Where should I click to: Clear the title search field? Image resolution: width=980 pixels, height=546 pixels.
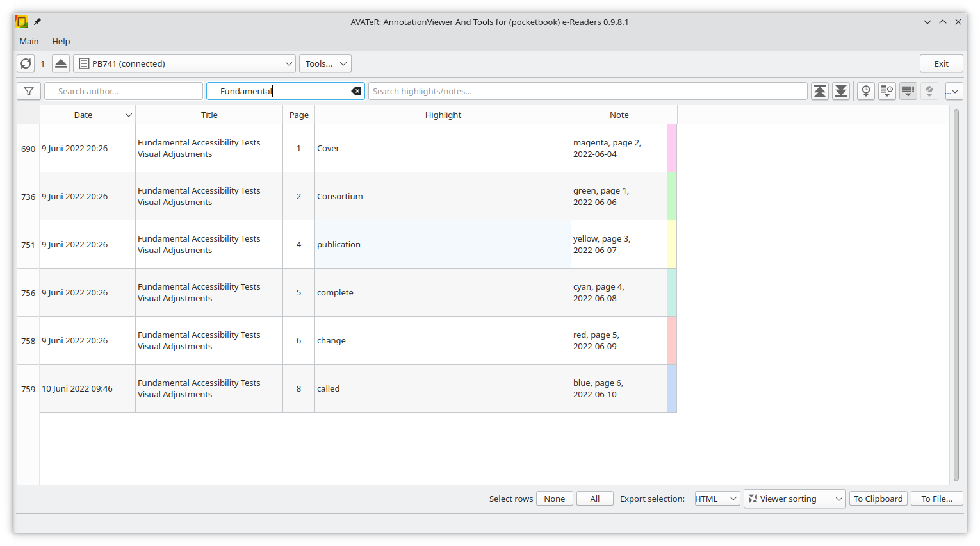(x=357, y=91)
